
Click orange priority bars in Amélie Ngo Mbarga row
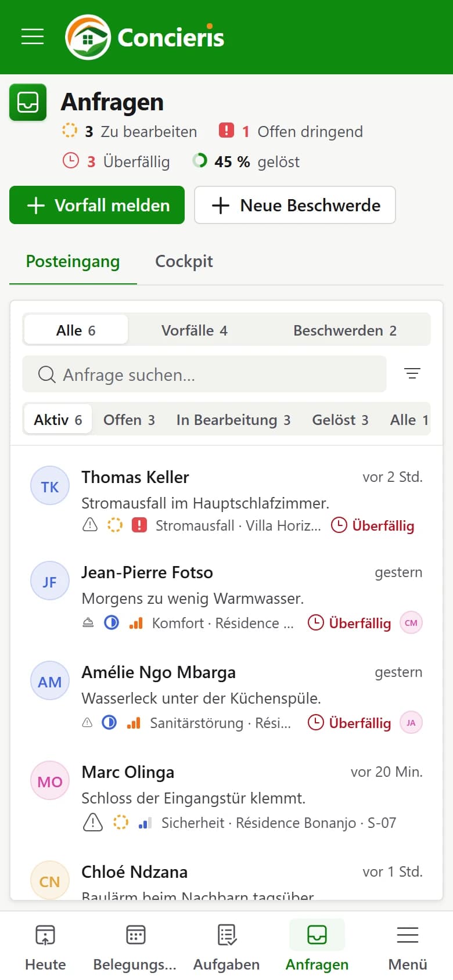click(134, 722)
